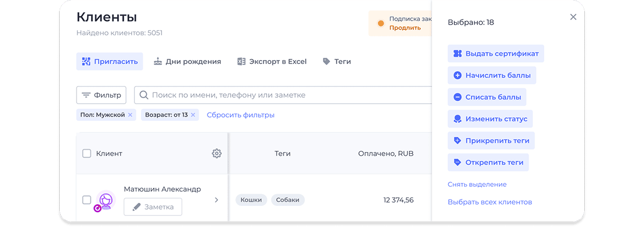This screenshot has width=644, height=227.
Task: Remove the Возраст: от 13 filter chip
Action: click(193, 115)
